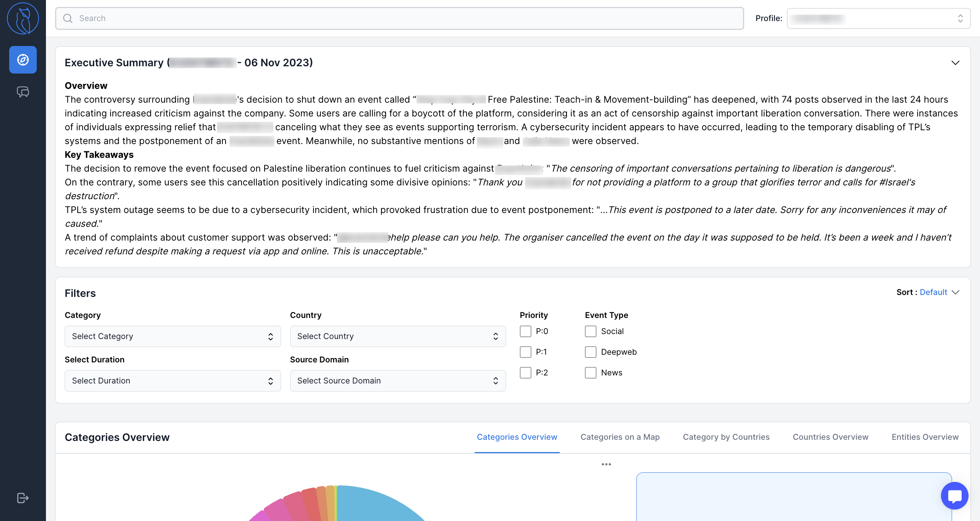The width and height of the screenshot is (980, 521).
Task: Open the Profile selector dropdown
Action: tap(878, 18)
